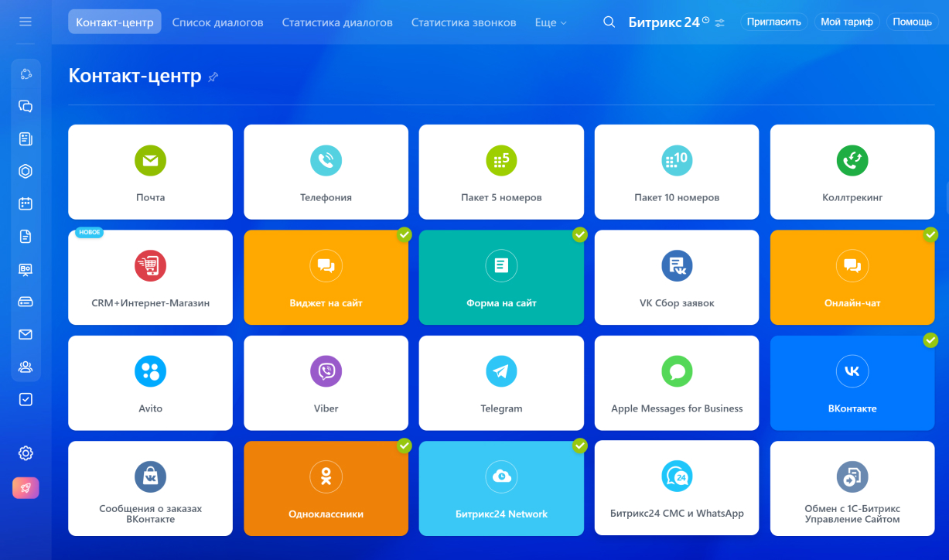The image size is (949, 560).
Task: Click the Сообщения о заказах ВКонтакте bag icon
Action: (x=150, y=476)
